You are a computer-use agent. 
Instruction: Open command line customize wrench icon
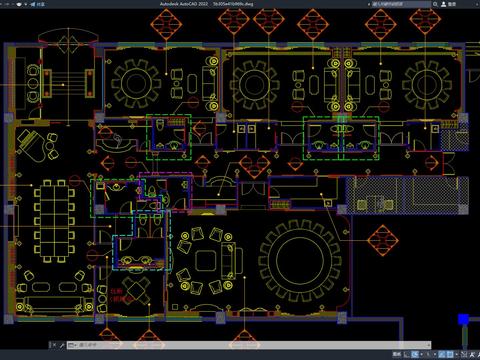click(x=62, y=345)
